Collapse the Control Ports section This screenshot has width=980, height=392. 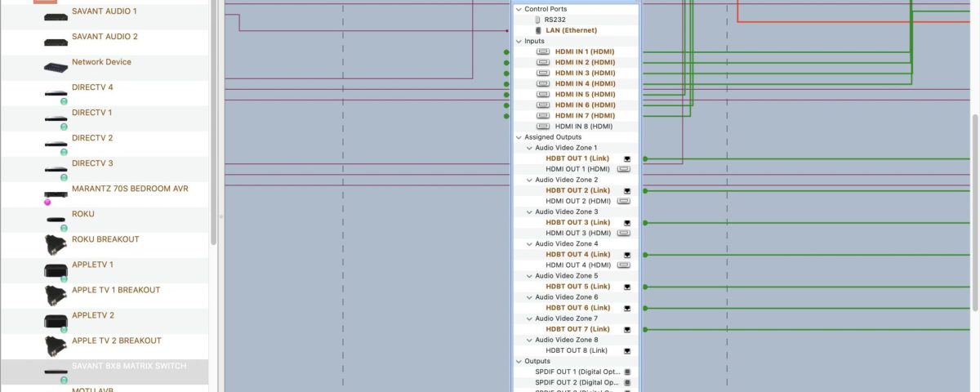[518, 9]
